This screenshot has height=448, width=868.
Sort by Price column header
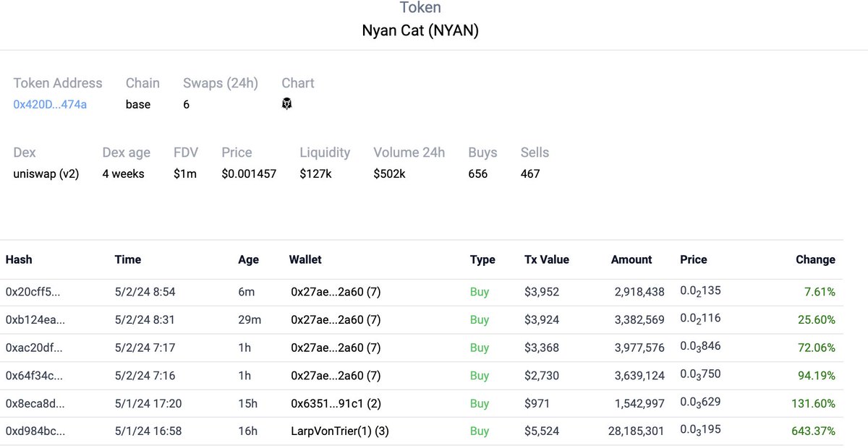[694, 259]
